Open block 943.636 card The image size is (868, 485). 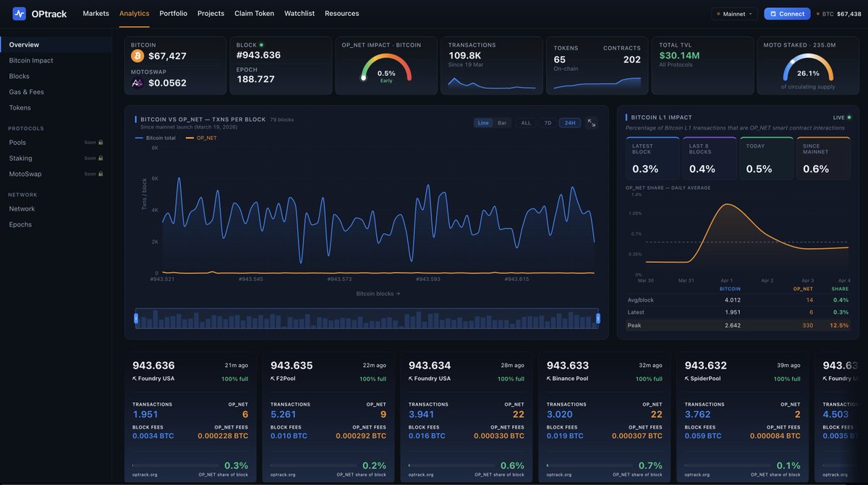pyautogui.click(x=190, y=417)
